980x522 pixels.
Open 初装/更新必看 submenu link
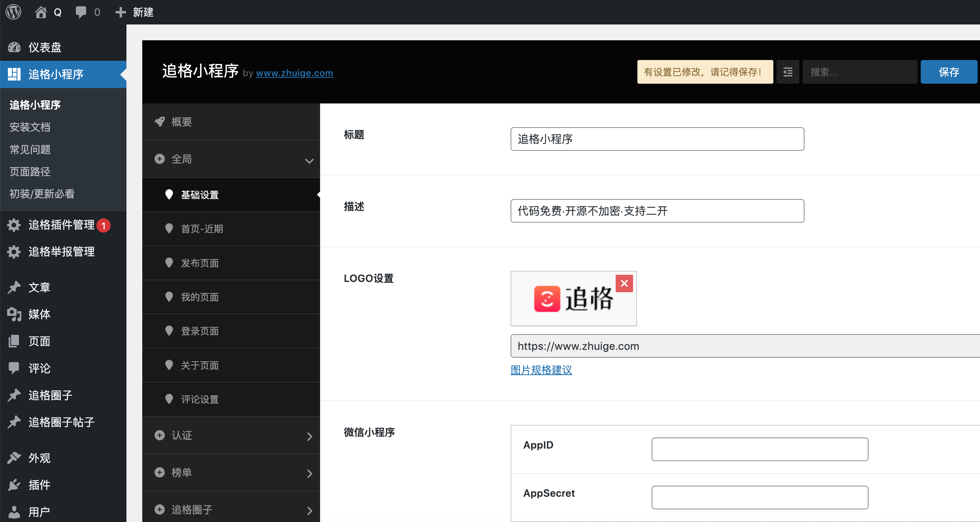click(x=42, y=194)
